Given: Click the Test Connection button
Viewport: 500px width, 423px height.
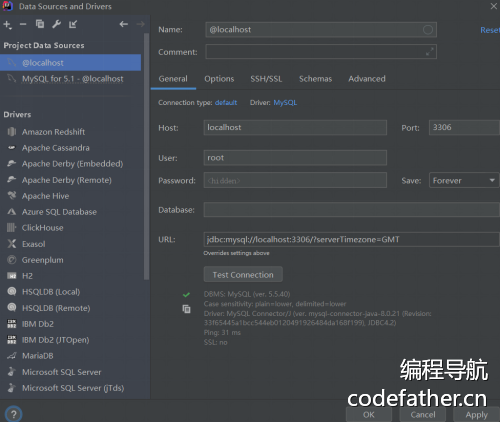Looking at the screenshot, I should pyautogui.click(x=243, y=275).
